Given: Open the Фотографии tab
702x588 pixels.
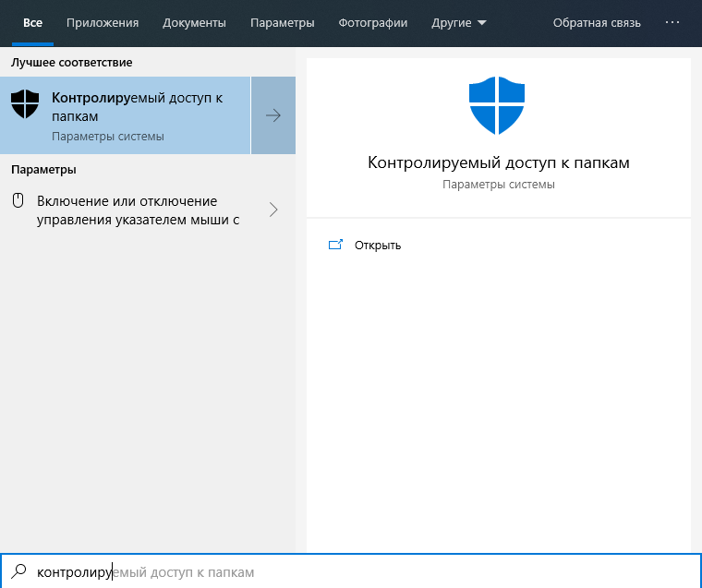Looking at the screenshot, I should (x=373, y=23).
